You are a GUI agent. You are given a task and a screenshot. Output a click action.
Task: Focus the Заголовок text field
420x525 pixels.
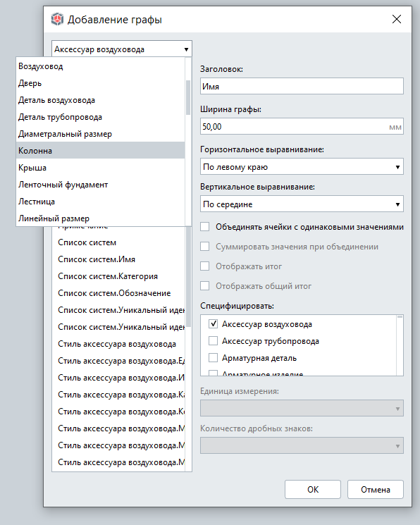point(302,86)
